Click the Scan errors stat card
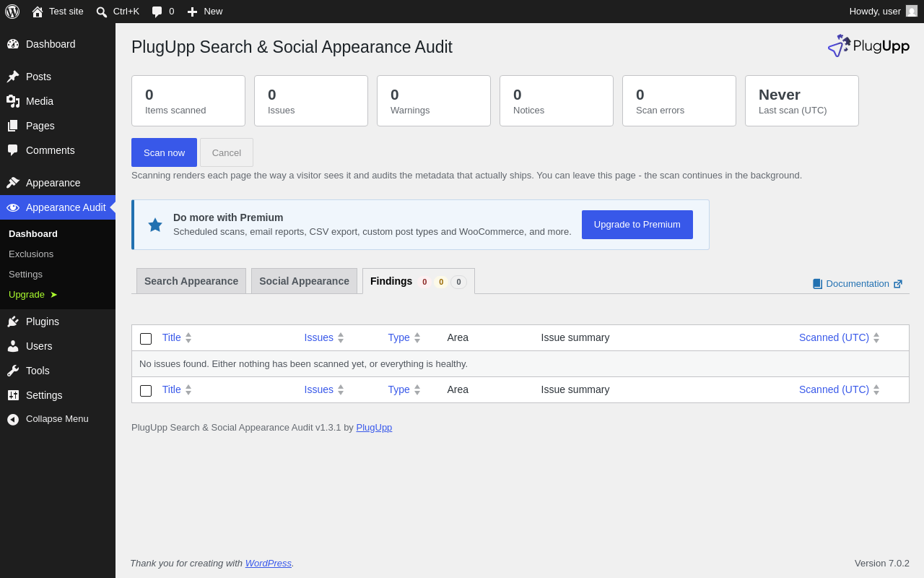 (679, 101)
